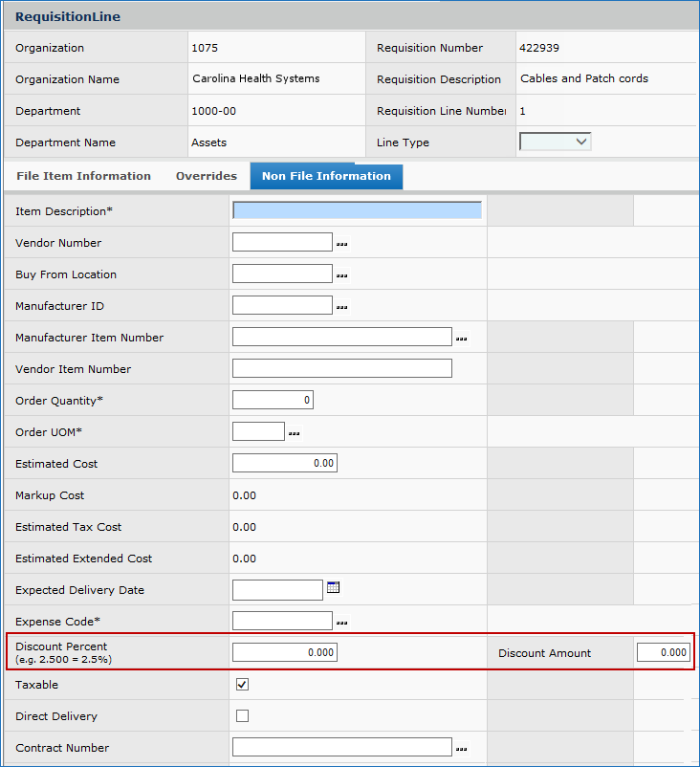700x767 pixels.
Task: Open Manufacturer ID lookup ellipsis
Action: tap(342, 307)
